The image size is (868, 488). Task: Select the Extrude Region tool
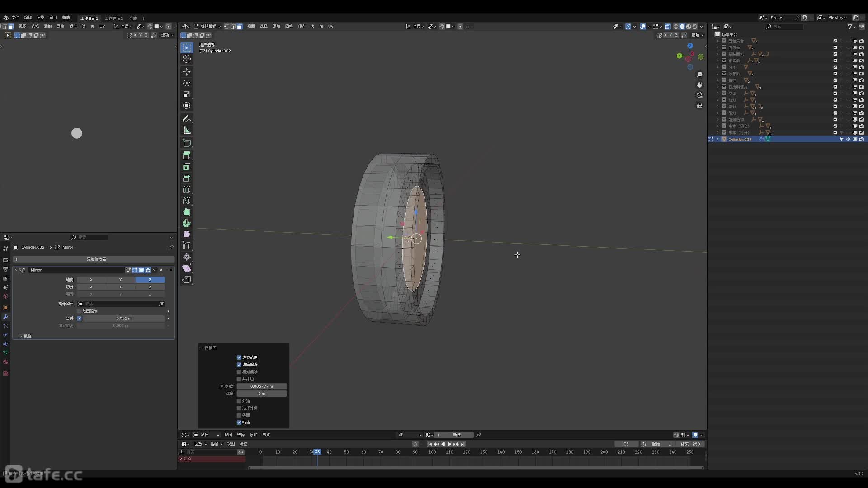(x=187, y=155)
